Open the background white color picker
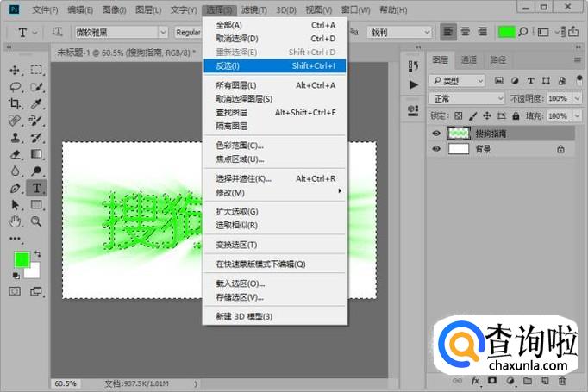 34,271
